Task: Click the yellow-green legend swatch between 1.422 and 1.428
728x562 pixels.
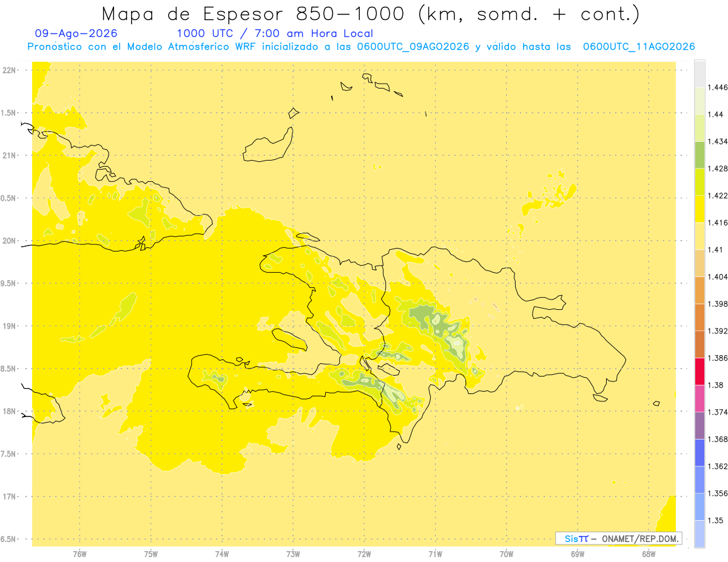Action: 699,182
